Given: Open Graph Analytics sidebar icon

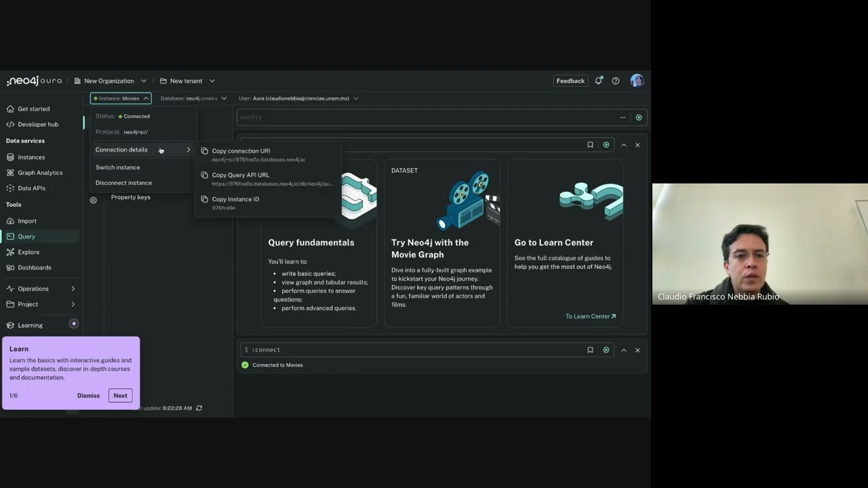Looking at the screenshot, I should [x=10, y=173].
